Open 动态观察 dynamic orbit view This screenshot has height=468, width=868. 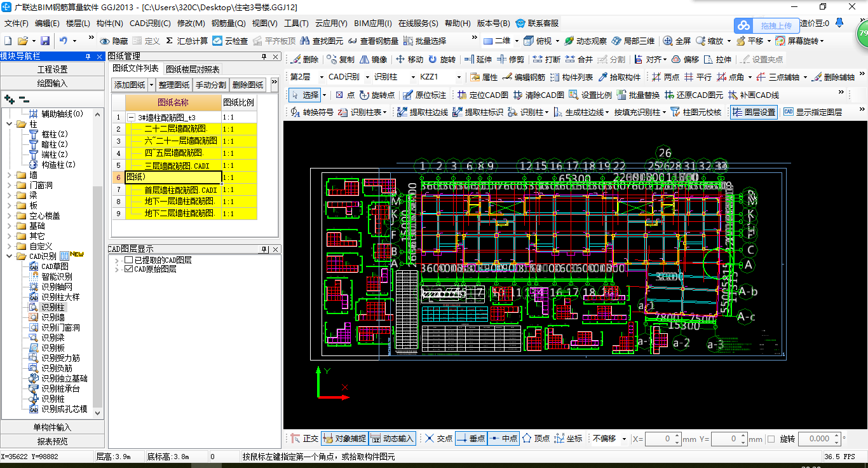(x=585, y=41)
